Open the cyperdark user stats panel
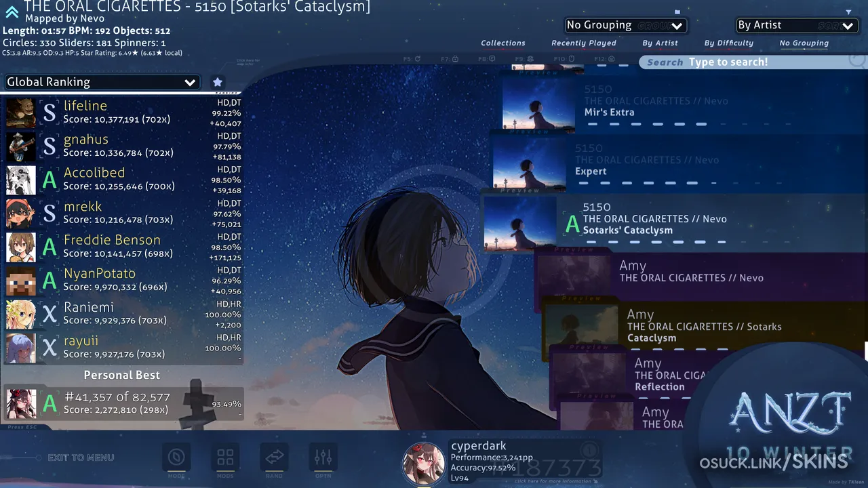Image resolution: width=868 pixels, height=488 pixels. pos(502,462)
